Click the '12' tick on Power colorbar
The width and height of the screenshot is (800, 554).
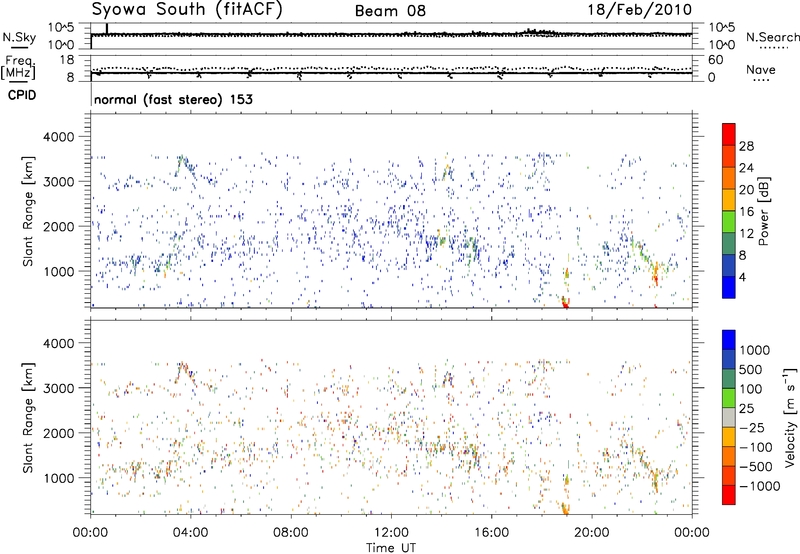(746, 234)
